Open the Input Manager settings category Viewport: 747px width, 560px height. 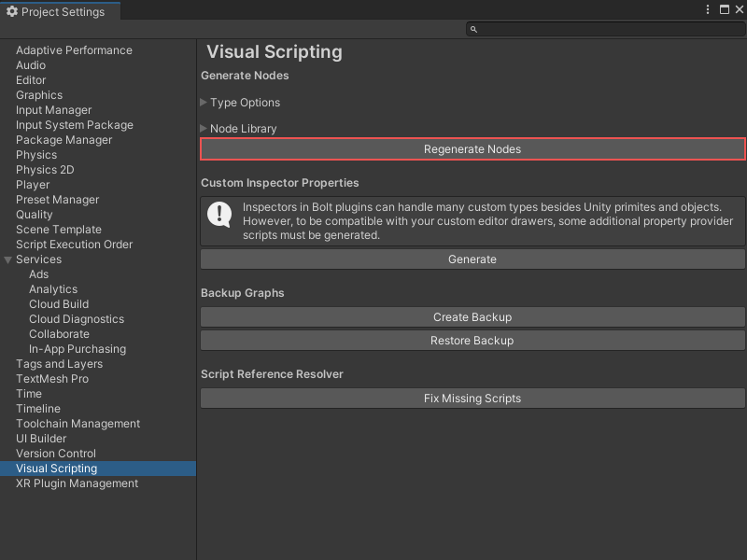click(54, 110)
